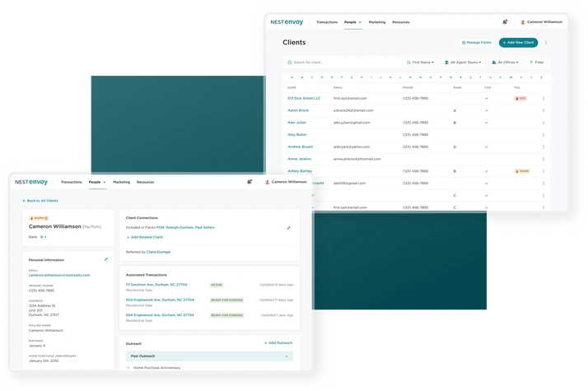Open row menu for Andrew Bryant

(544, 147)
